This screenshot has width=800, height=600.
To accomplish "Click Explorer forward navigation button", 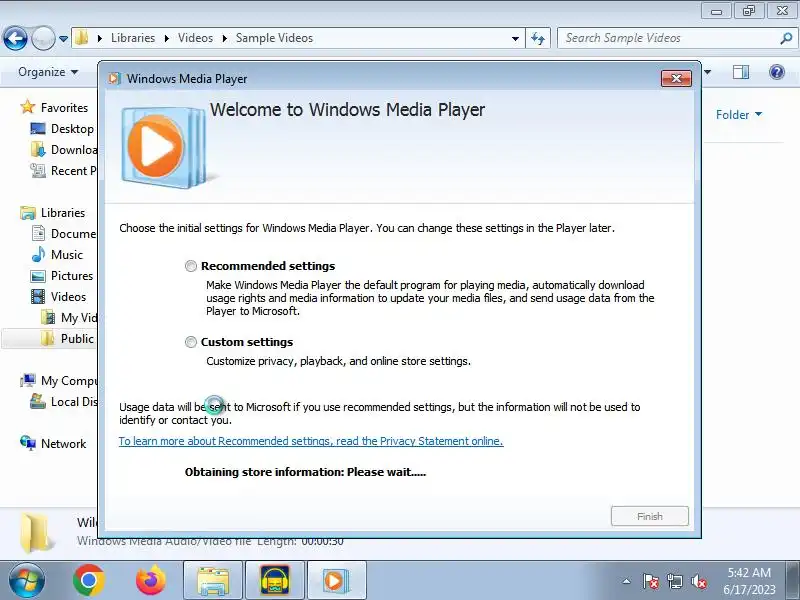I will coord(43,38).
